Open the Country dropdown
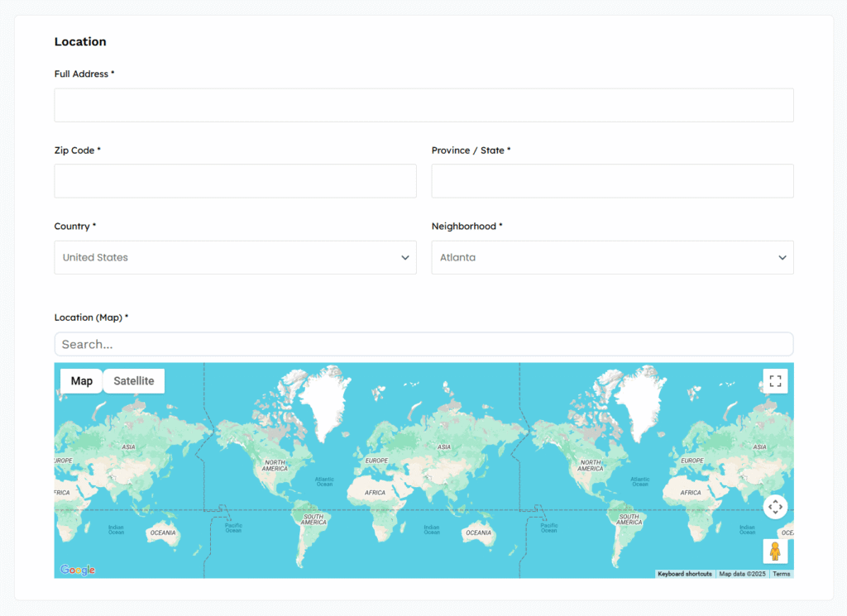The image size is (847, 616). pyautogui.click(x=235, y=258)
